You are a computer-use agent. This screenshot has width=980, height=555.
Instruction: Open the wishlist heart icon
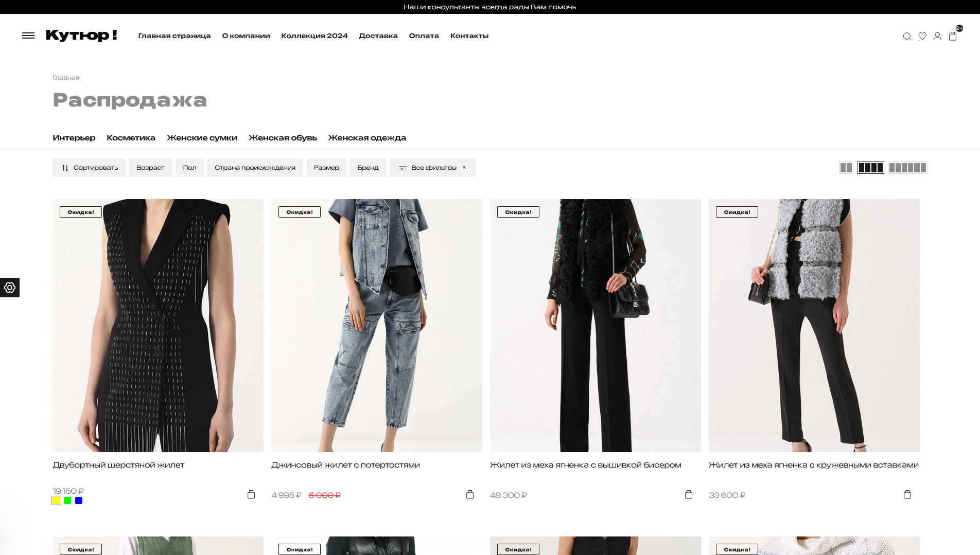click(922, 36)
